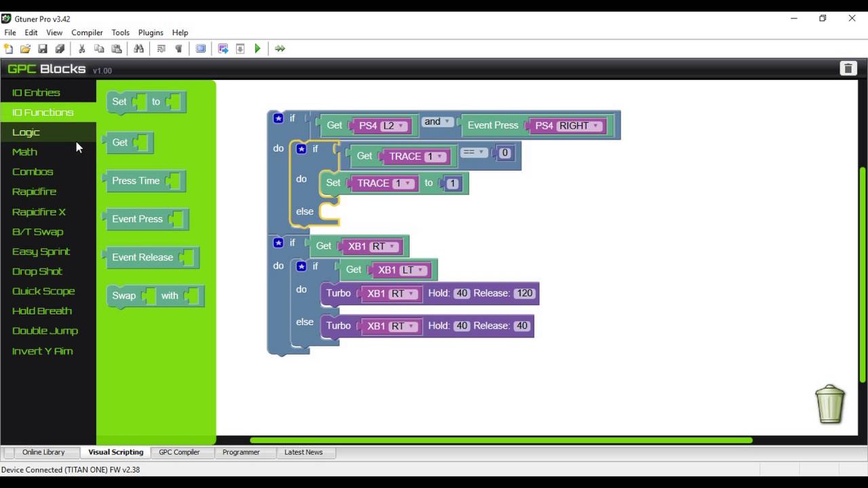This screenshot has width=868, height=488.
Task: Switch to Online Library tab
Action: (x=43, y=452)
